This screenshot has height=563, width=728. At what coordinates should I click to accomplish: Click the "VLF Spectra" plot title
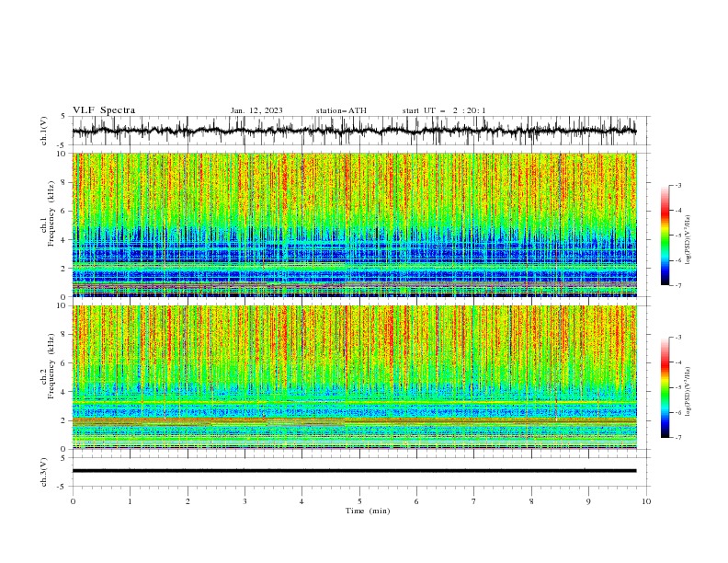click(104, 110)
